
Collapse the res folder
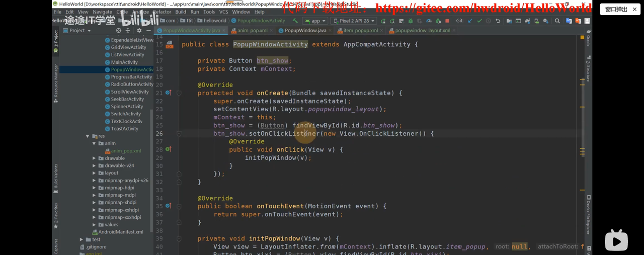click(88, 136)
